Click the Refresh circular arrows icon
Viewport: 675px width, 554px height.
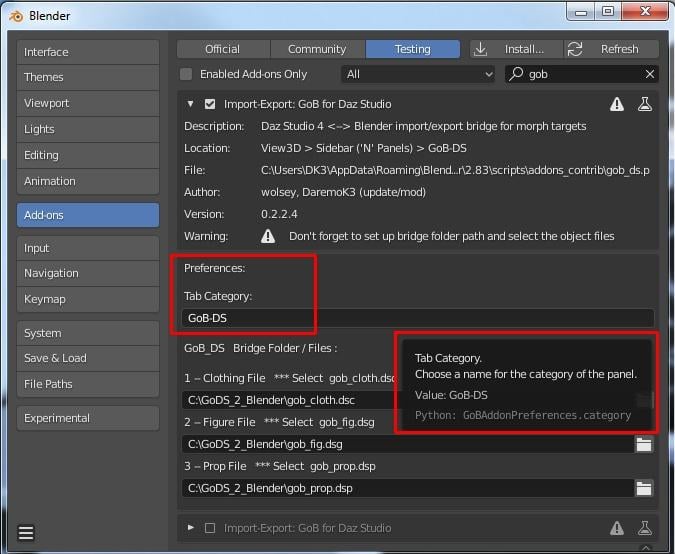575,49
